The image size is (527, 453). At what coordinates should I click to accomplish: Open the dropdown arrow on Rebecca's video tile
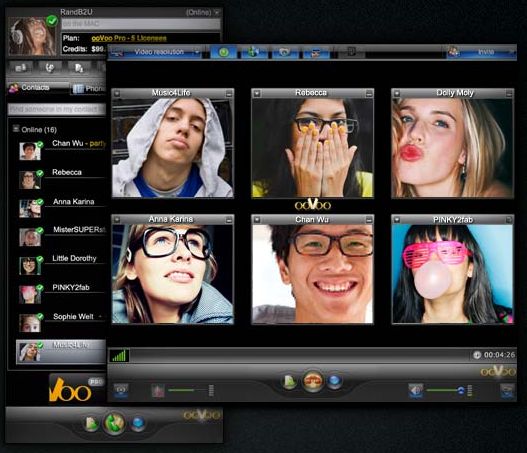coord(257,93)
